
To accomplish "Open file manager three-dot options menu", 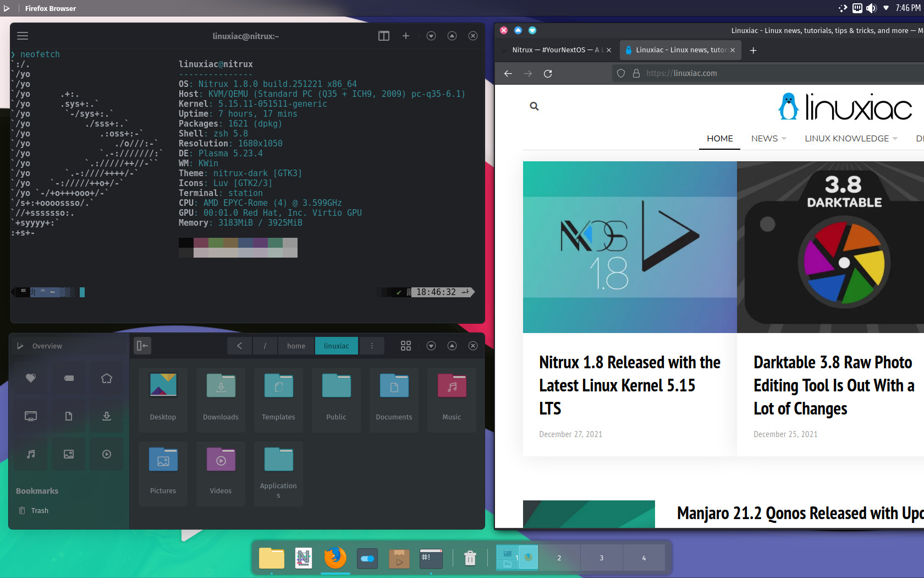I will [x=372, y=346].
